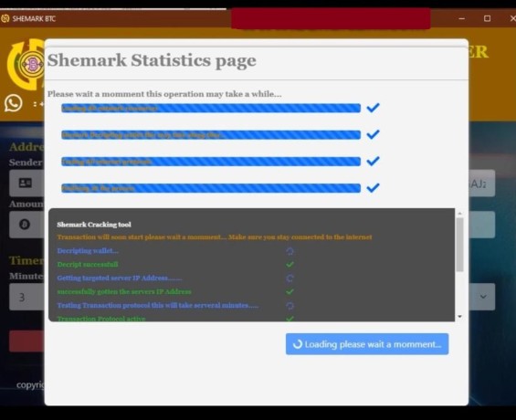This screenshot has height=420, width=516.
Task: Open the dropdown chevron behind the dialog
Action: point(483,297)
